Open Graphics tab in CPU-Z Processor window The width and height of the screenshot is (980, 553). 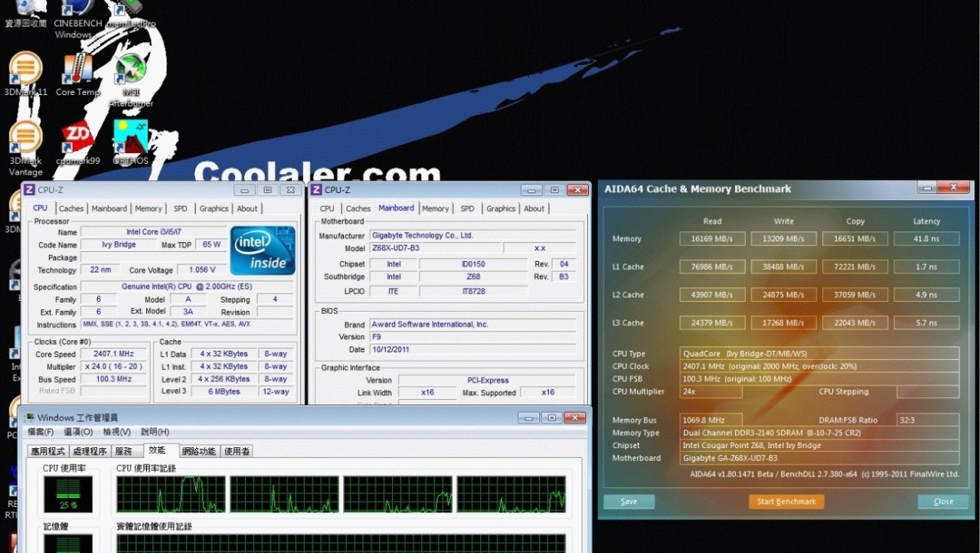pyautogui.click(x=214, y=208)
